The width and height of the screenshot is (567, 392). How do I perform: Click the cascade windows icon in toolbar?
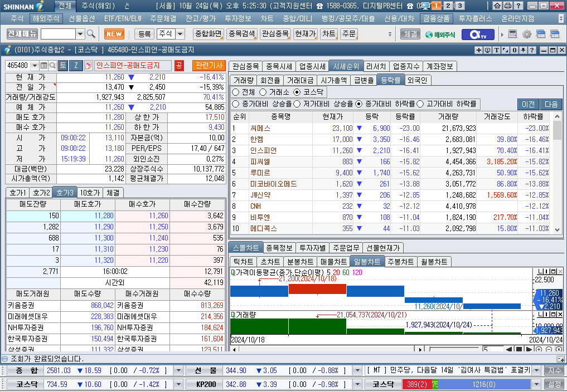[541, 34]
